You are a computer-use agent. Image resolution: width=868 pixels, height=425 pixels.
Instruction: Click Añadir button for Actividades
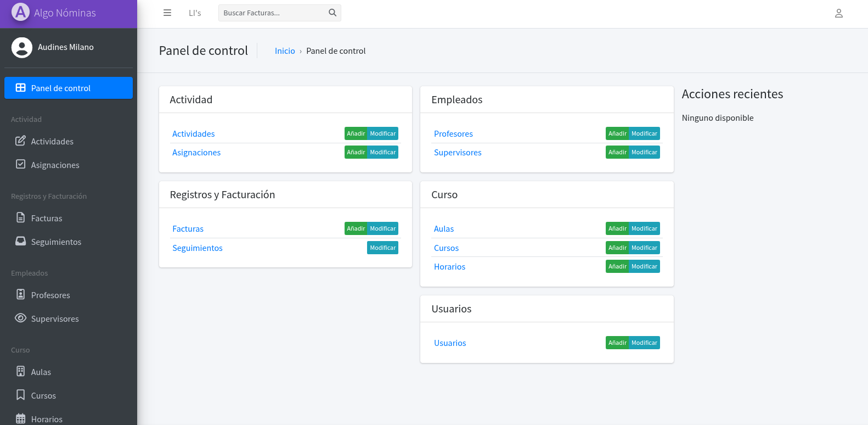tap(356, 133)
